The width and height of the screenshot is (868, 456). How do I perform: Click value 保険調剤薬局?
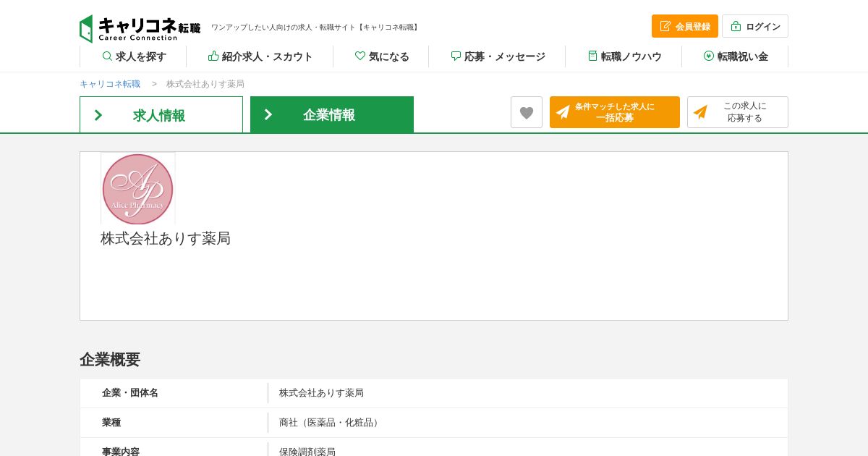point(307,452)
